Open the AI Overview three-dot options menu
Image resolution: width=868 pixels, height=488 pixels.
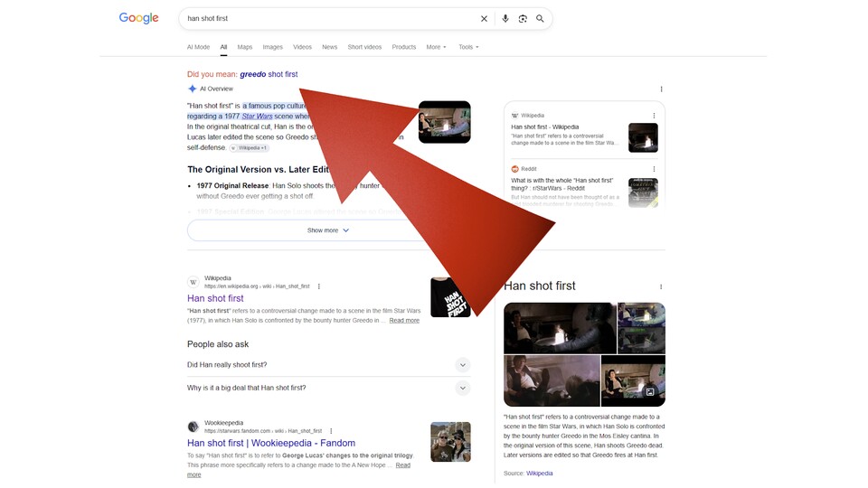point(661,89)
